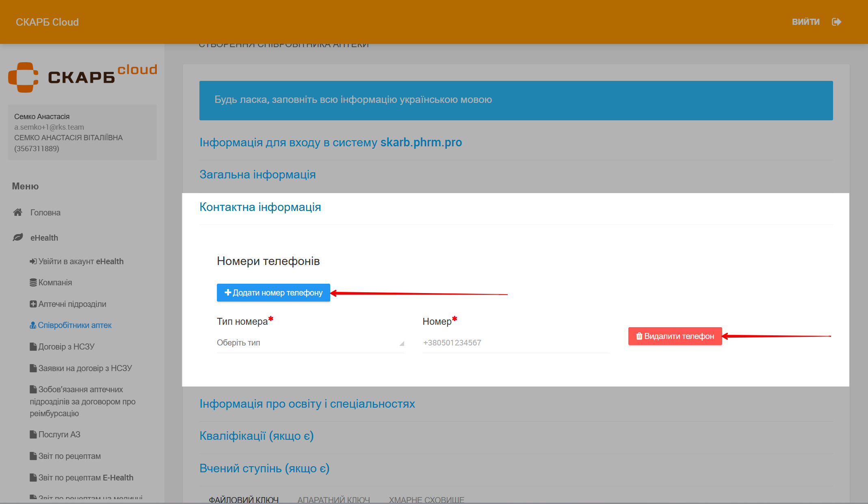868x504 pixels.
Task: Click Додати номер телефону button
Action: [x=273, y=293]
